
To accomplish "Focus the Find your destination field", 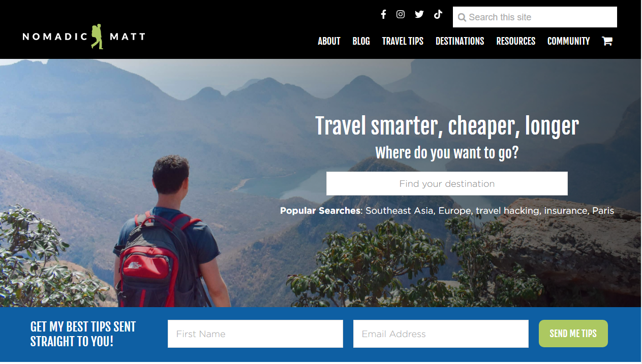I will point(447,183).
